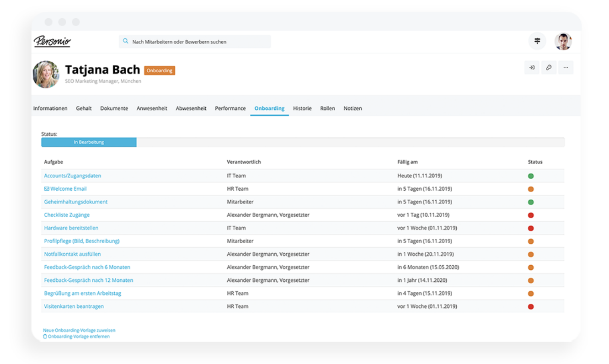Click the search magnifier icon
Screen dimensions: 609x364
(126, 41)
